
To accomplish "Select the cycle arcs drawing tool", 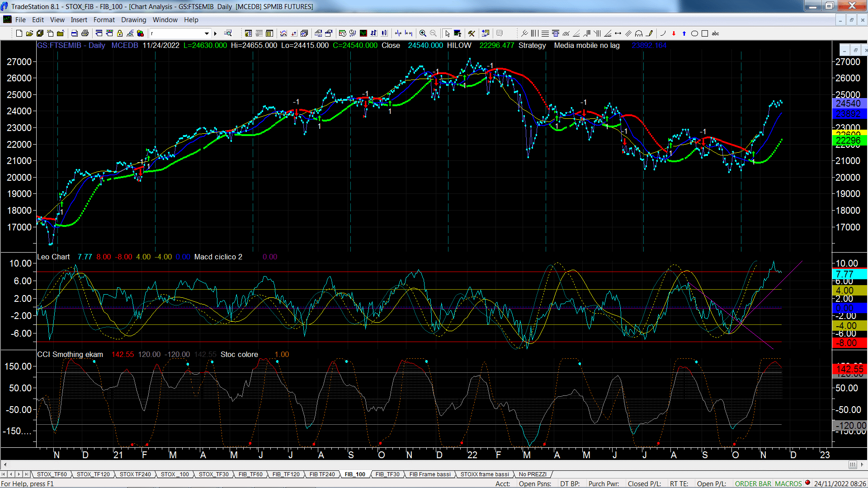I will 639,33.
